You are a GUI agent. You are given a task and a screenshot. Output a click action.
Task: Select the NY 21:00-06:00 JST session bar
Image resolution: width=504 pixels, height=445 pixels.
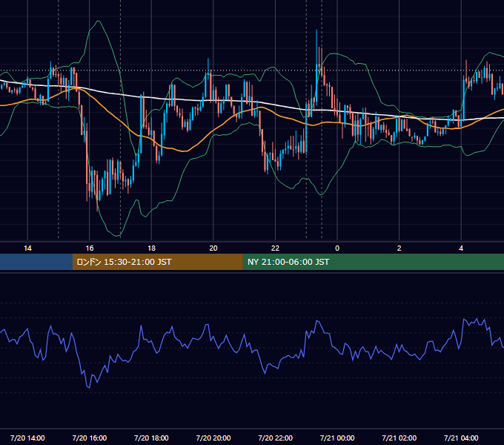point(373,262)
